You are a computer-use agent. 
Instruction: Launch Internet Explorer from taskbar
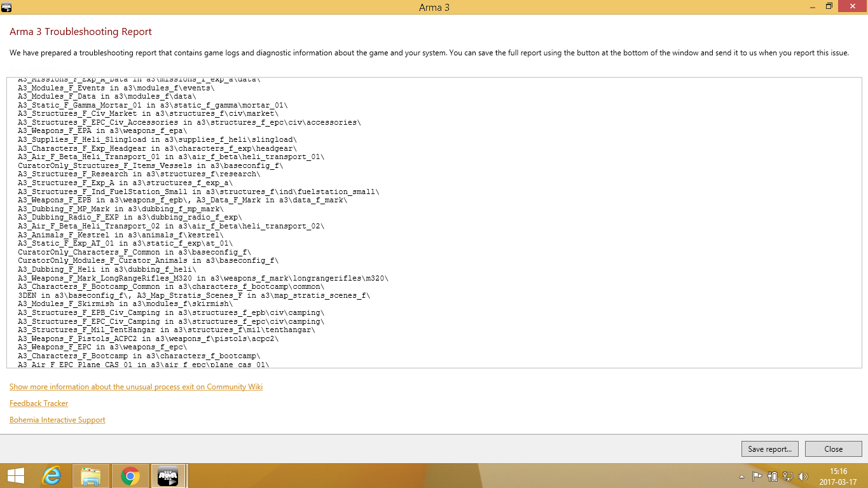click(52, 476)
